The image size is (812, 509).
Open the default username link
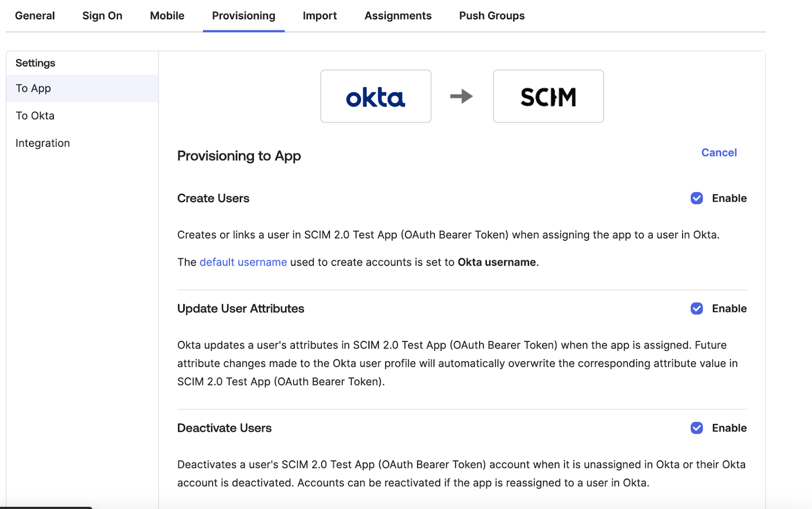point(243,262)
